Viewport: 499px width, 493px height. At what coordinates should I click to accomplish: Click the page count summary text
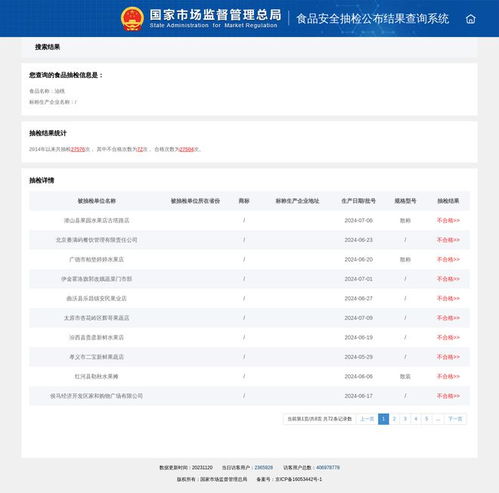[x=320, y=419]
